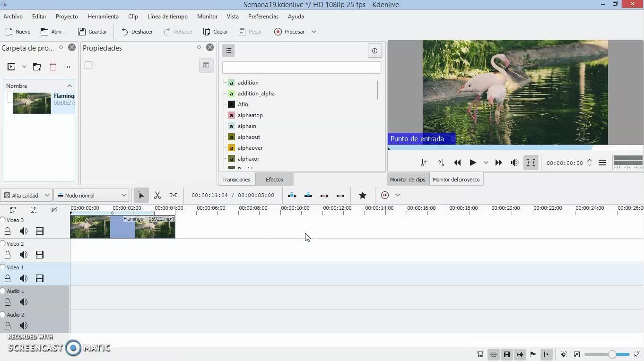Hide video of Video 2 track
644x361 pixels.
[40, 255]
